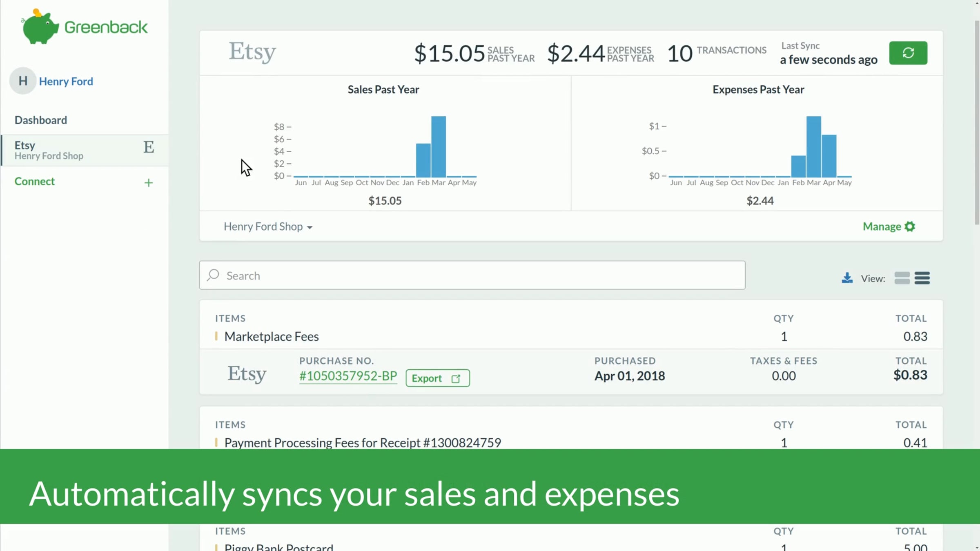This screenshot has height=551, width=980.
Task: Click the Etsy header logo in summary card
Action: 252,52
